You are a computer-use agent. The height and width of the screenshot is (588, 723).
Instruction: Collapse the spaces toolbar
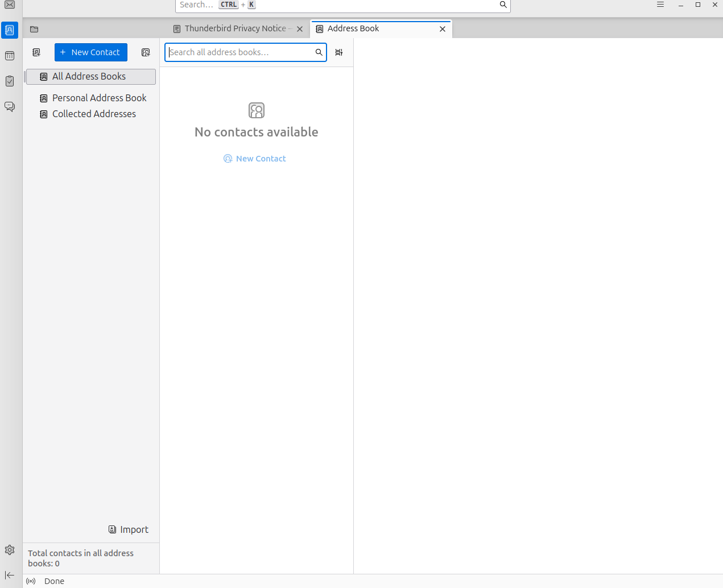click(x=10, y=575)
